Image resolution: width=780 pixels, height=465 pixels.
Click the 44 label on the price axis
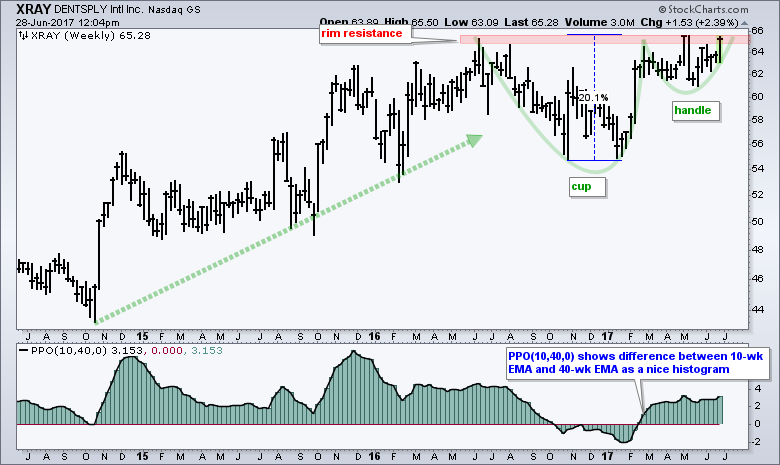757,309
